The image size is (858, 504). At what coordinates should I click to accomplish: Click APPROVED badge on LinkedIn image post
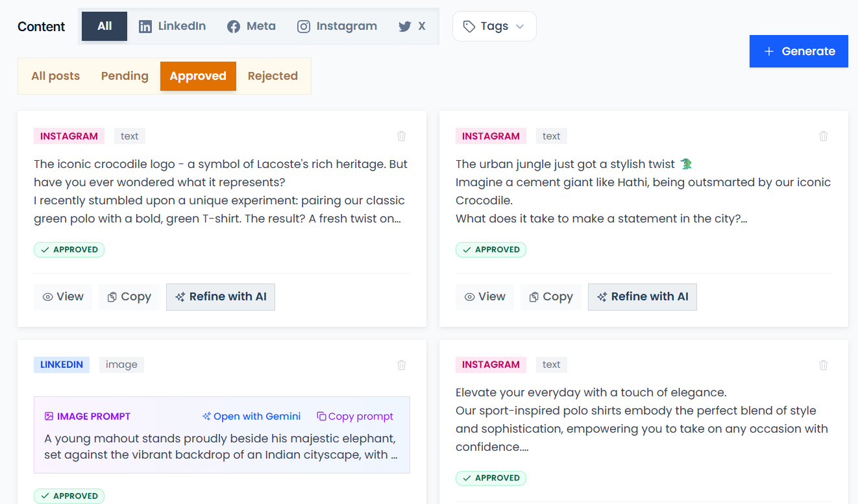point(69,496)
